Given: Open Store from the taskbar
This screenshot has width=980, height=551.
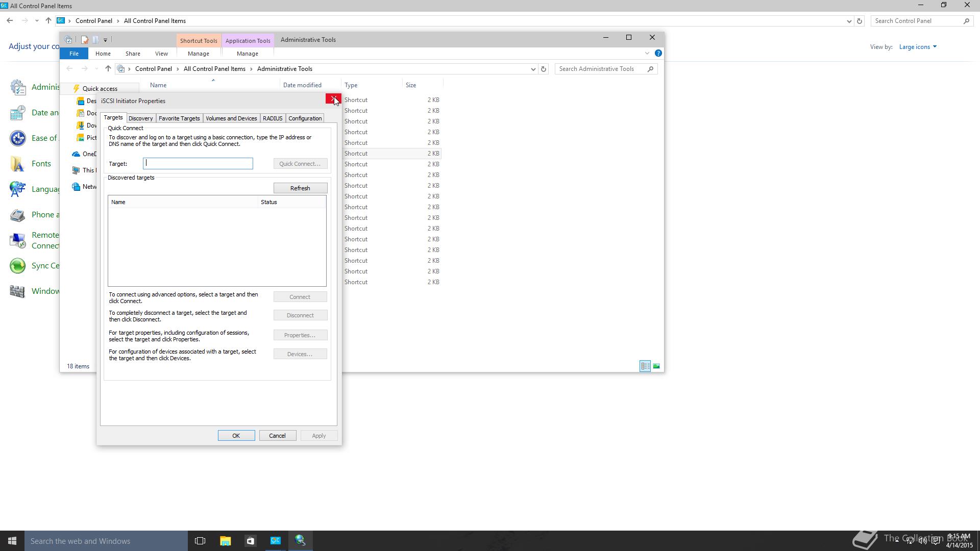Looking at the screenshot, I should 250,541.
